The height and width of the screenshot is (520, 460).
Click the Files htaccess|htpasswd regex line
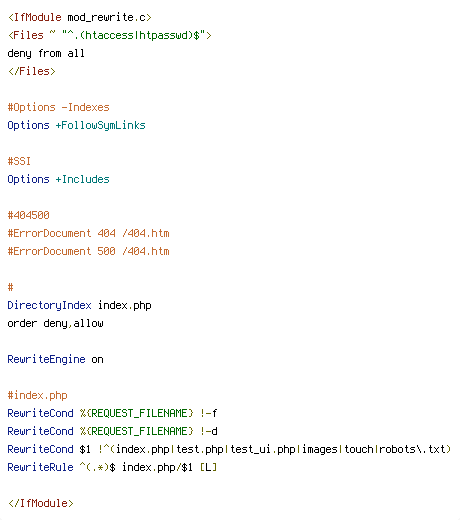[110, 35]
